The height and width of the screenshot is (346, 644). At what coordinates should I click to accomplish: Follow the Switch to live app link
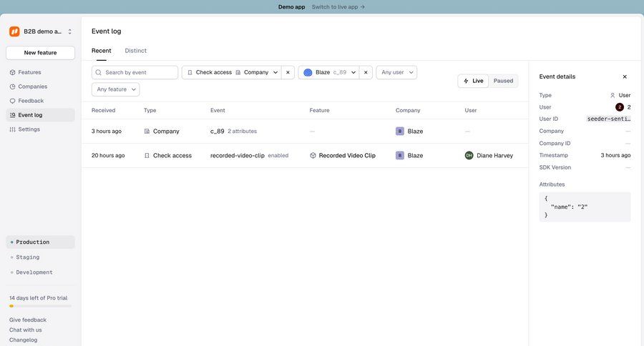[x=338, y=6]
